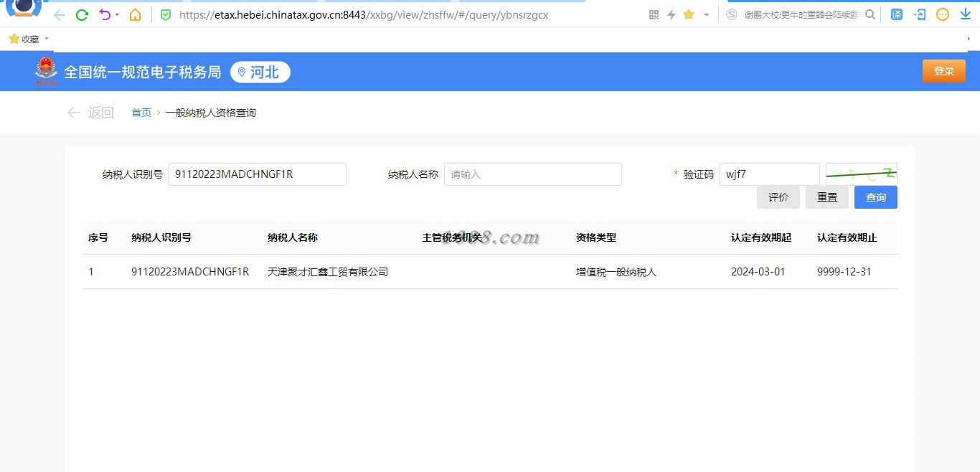Click the 序号 column header
Viewport: 980px width, 472px height.
point(98,237)
